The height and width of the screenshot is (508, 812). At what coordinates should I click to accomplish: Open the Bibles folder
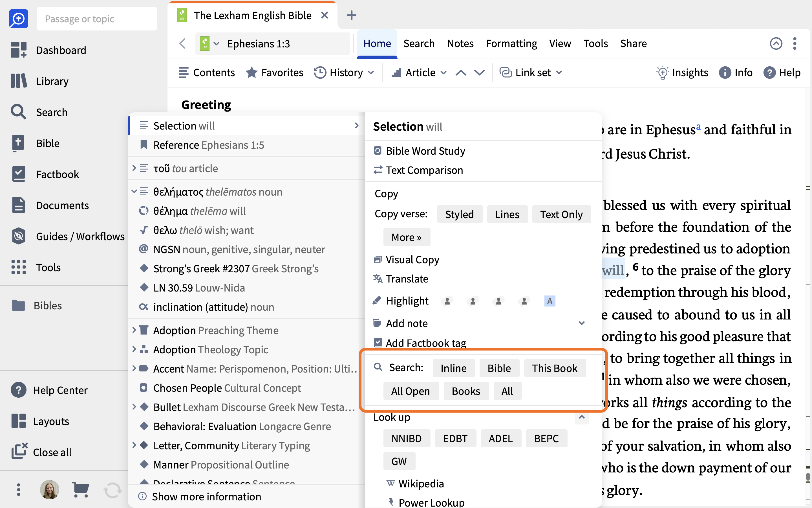[37, 305]
